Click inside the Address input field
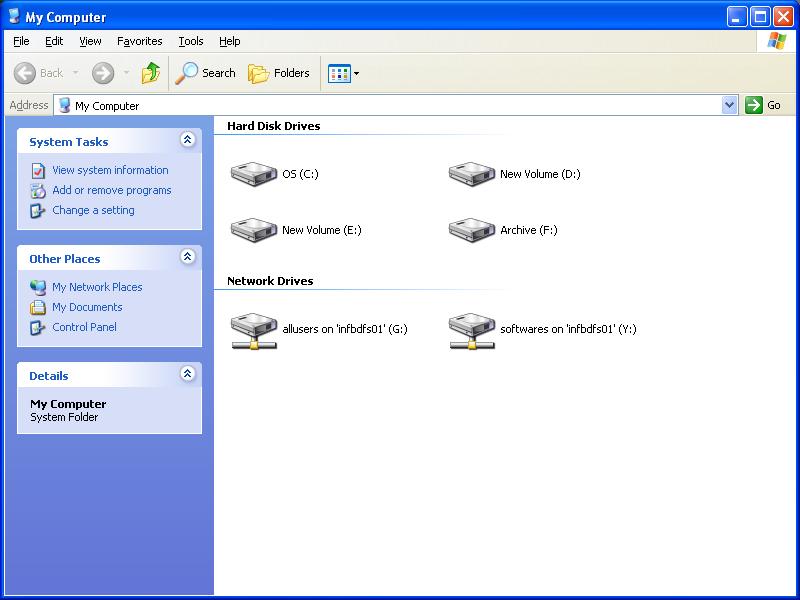The height and width of the screenshot is (600, 800). 400,105
